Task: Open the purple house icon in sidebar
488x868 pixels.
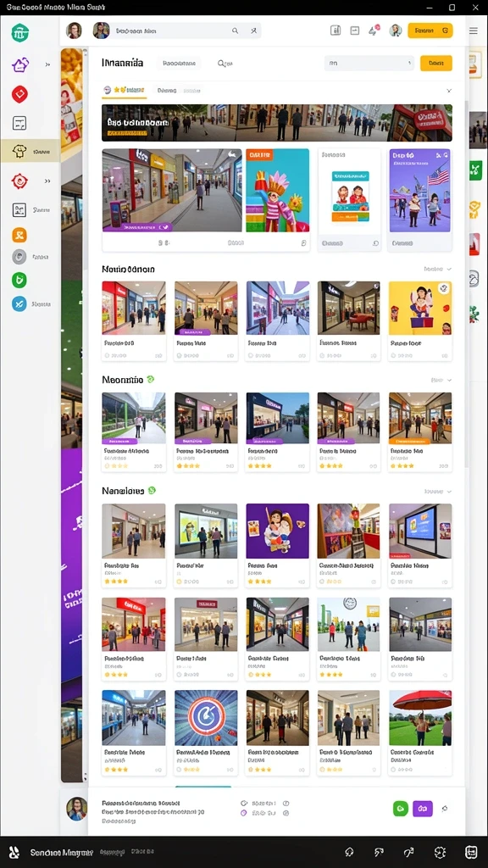Action: [x=20, y=64]
